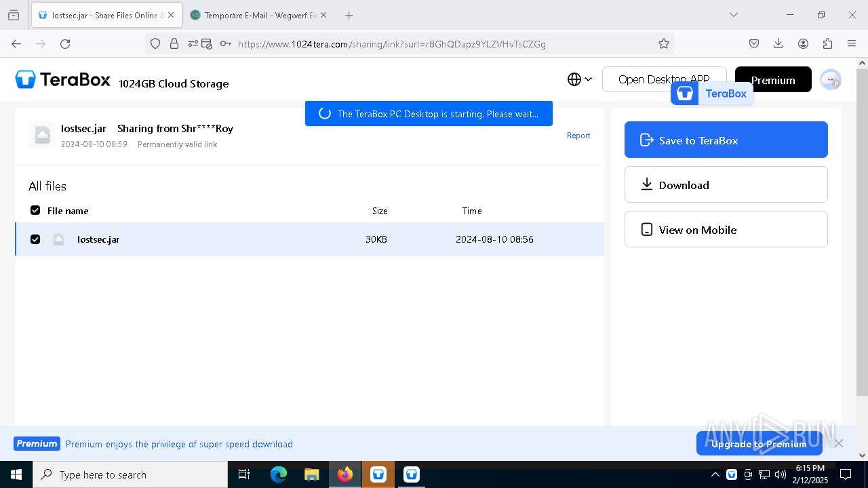868x488 pixels.
Task: Choose View on Mobile
Action: pos(726,229)
